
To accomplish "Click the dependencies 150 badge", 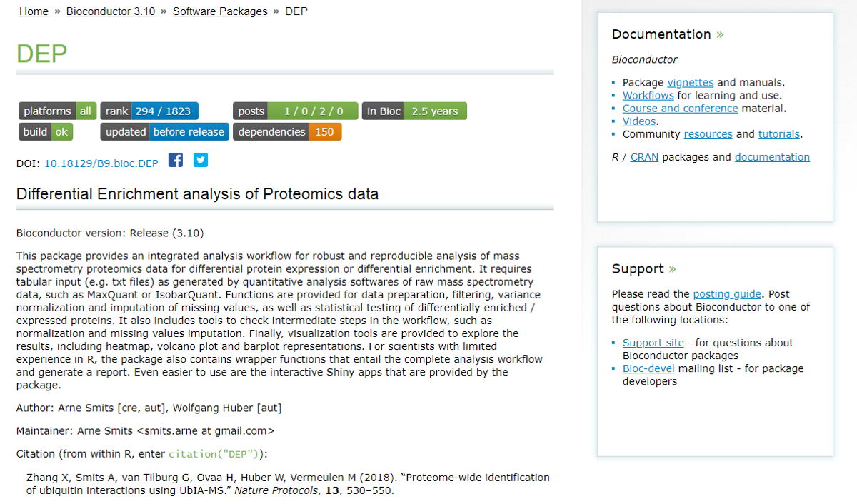I will tap(287, 131).
